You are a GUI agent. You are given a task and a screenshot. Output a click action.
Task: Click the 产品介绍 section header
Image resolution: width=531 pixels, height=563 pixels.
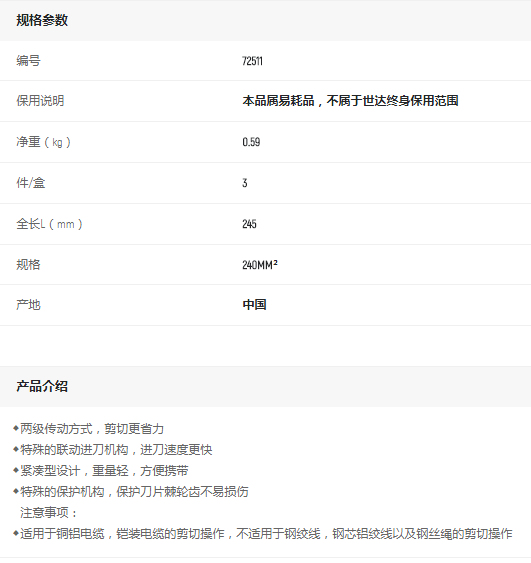(x=42, y=386)
